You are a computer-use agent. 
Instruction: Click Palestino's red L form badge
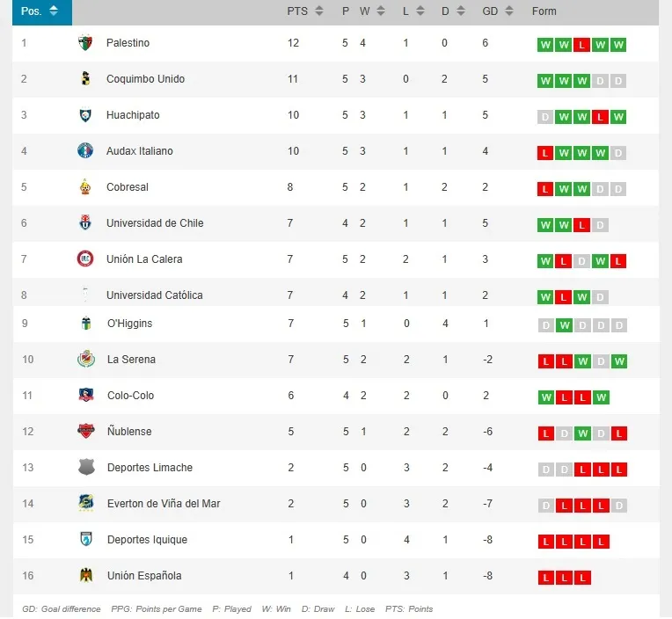click(x=581, y=45)
